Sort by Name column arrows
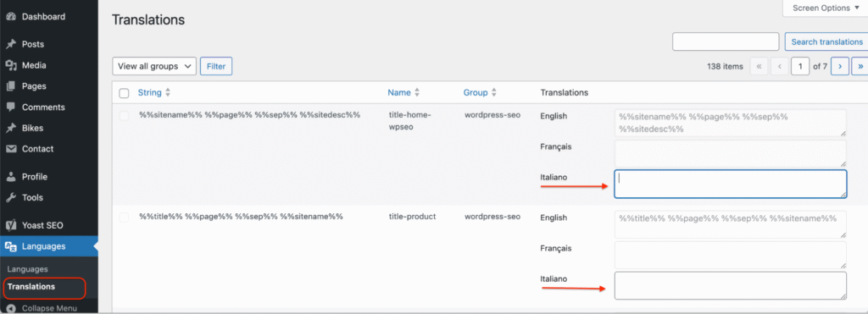 pos(417,93)
